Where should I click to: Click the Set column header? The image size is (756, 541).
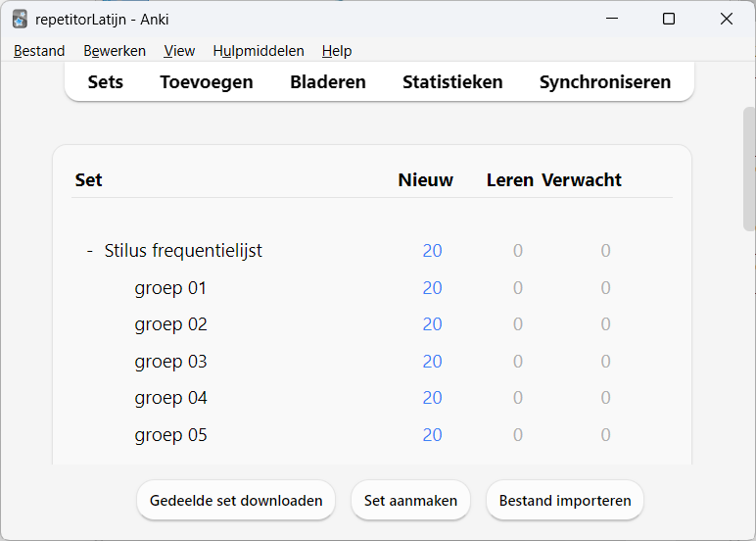click(x=88, y=180)
